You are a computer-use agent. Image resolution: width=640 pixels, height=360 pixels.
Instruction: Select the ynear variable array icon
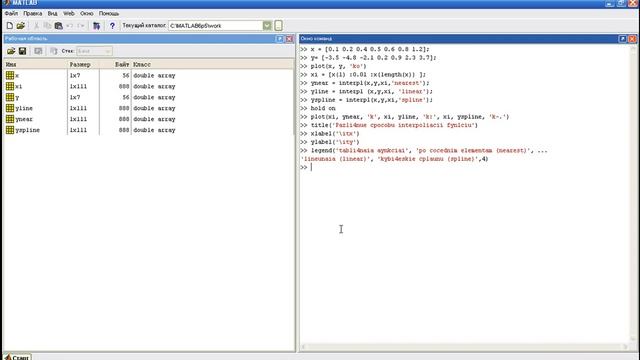click(x=10, y=119)
